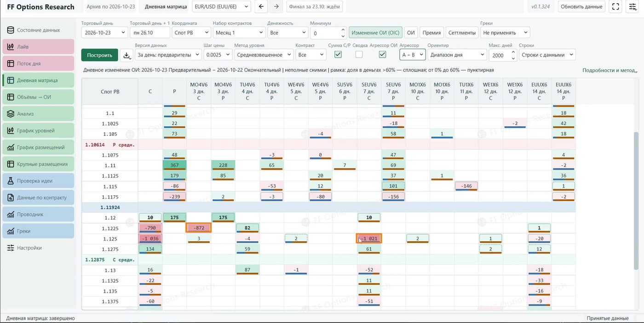Toggle fullscreen mode icon

pos(615,6)
